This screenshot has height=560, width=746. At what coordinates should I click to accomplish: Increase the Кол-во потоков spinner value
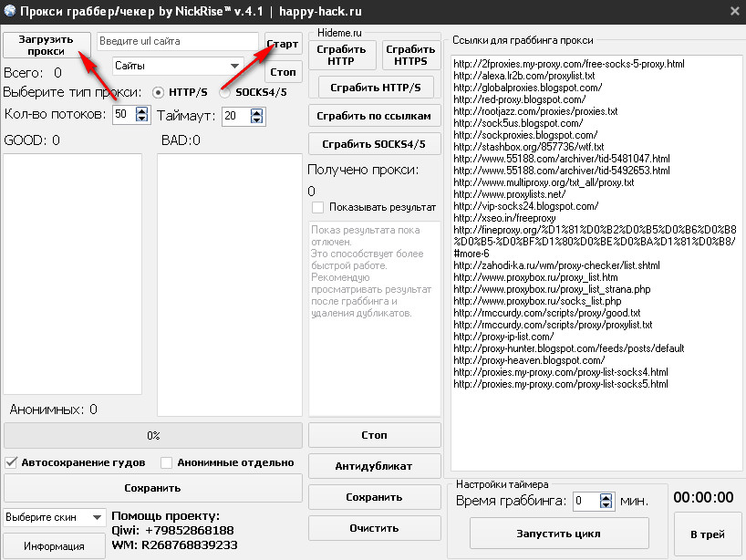[x=141, y=111]
